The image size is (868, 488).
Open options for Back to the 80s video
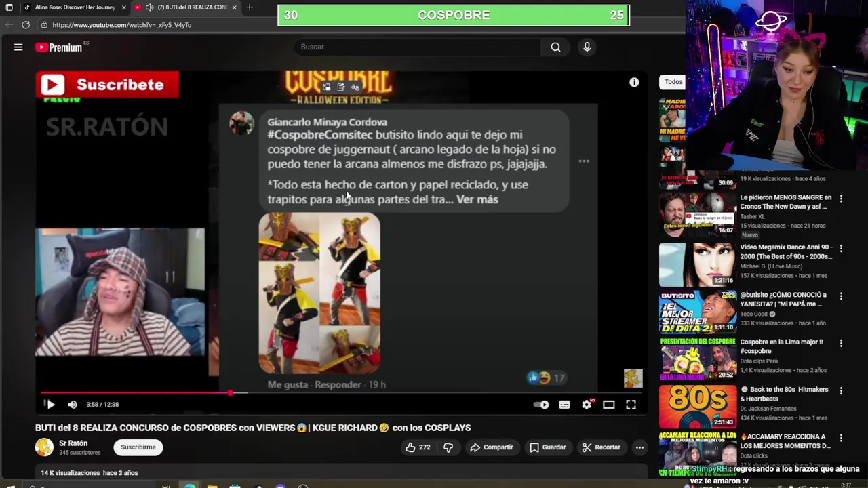(x=841, y=391)
